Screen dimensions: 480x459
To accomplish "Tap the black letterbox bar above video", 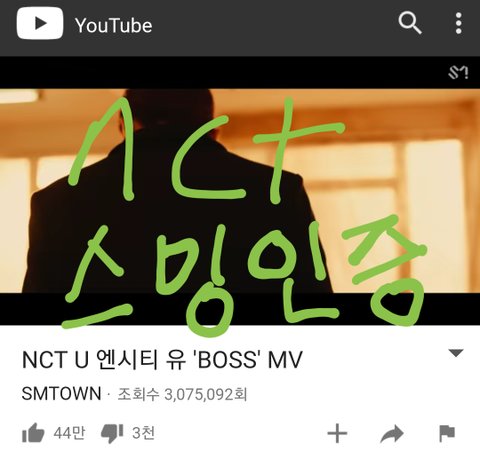I will click(240, 72).
